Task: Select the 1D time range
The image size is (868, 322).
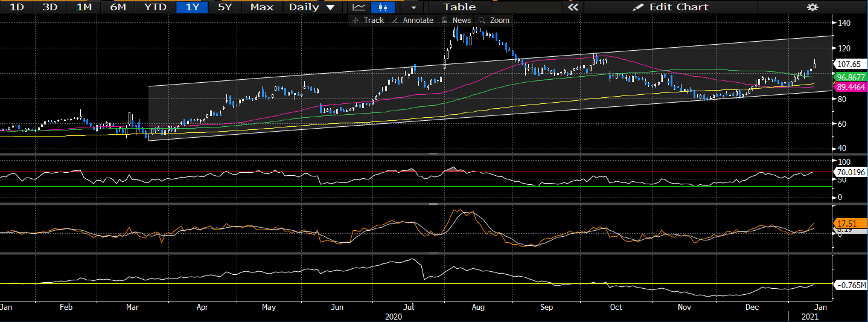Action: [18, 7]
